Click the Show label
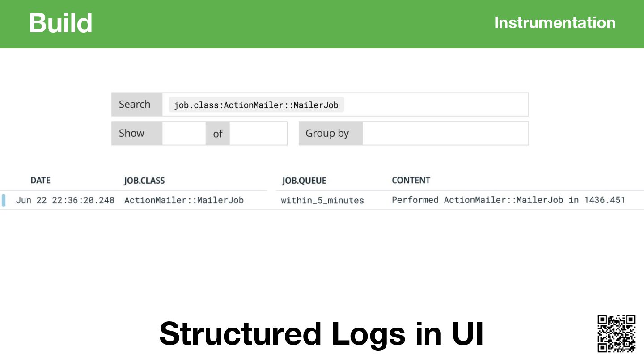The width and height of the screenshot is (644, 362). point(131,133)
